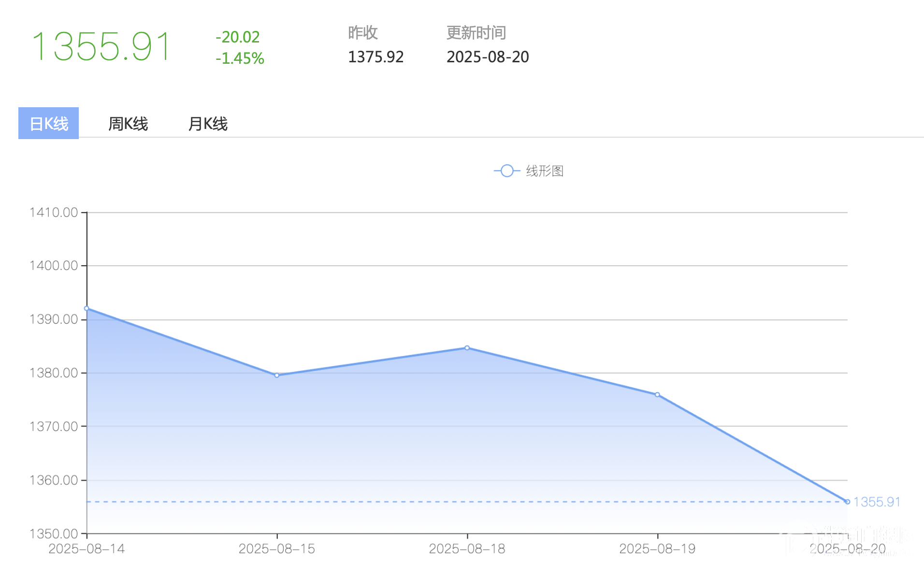Click the 昨收 value 1375.92
Screen dimensions: 924x569
coord(375,57)
